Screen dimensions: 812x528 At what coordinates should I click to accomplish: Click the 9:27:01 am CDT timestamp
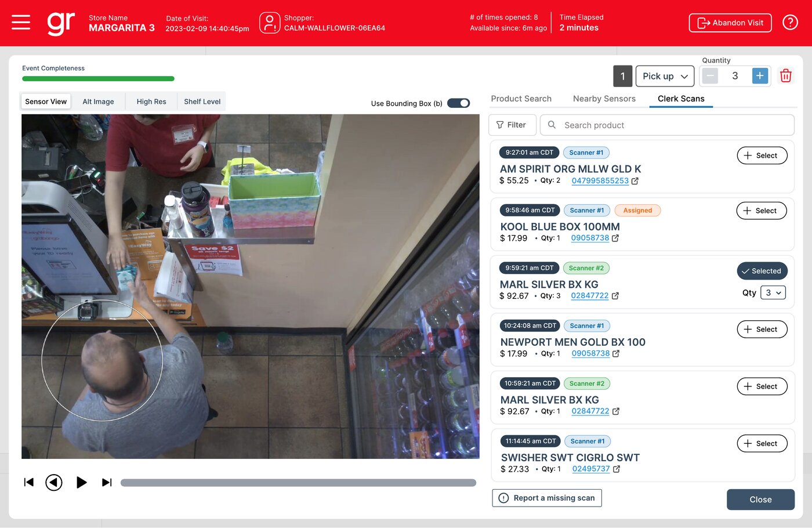[x=530, y=153]
